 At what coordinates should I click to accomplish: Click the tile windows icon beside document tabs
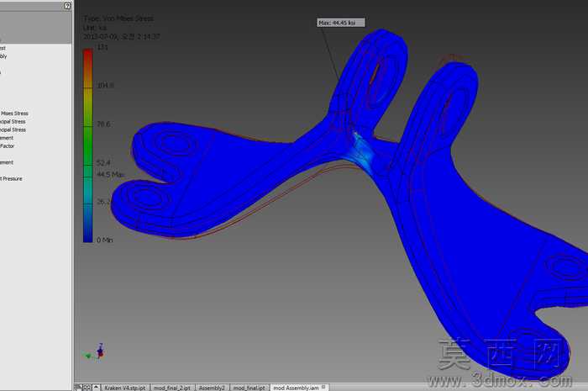pos(87,388)
